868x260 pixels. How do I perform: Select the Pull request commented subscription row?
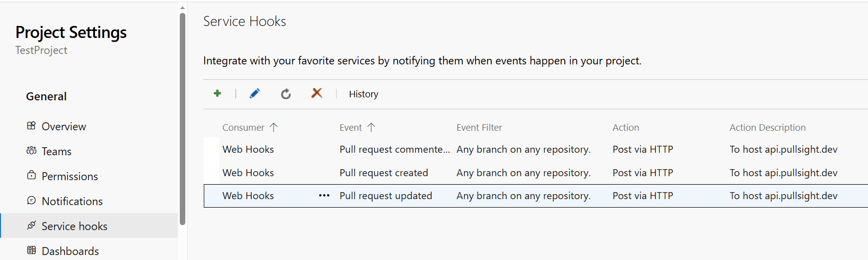tap(535, 149)
